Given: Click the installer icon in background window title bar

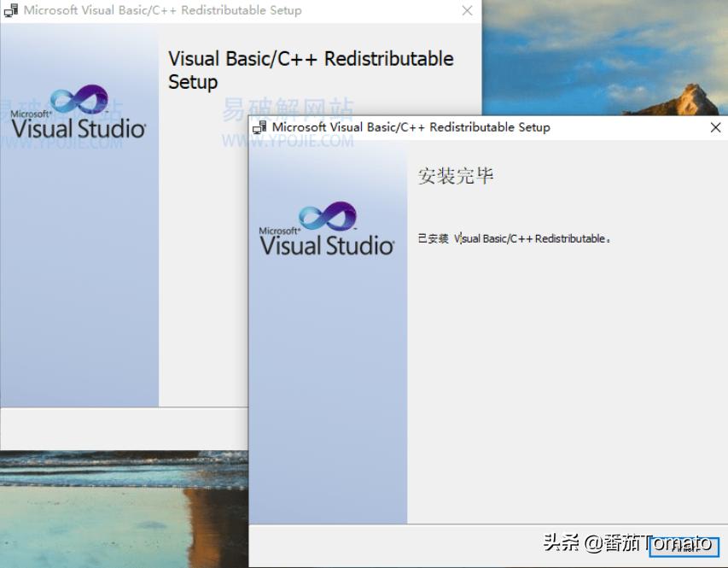Looking at the screenshot, I should [11, 10].
